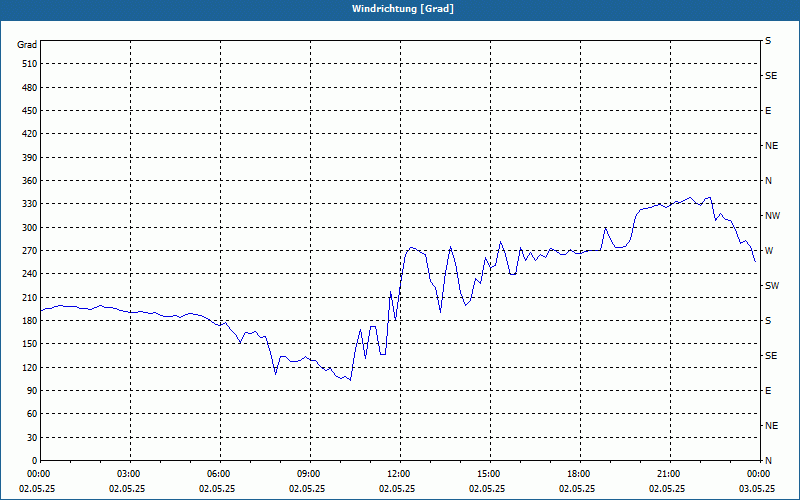Select the 390 degree axis value
The image size is (800, 500).
tap(29, 158)
